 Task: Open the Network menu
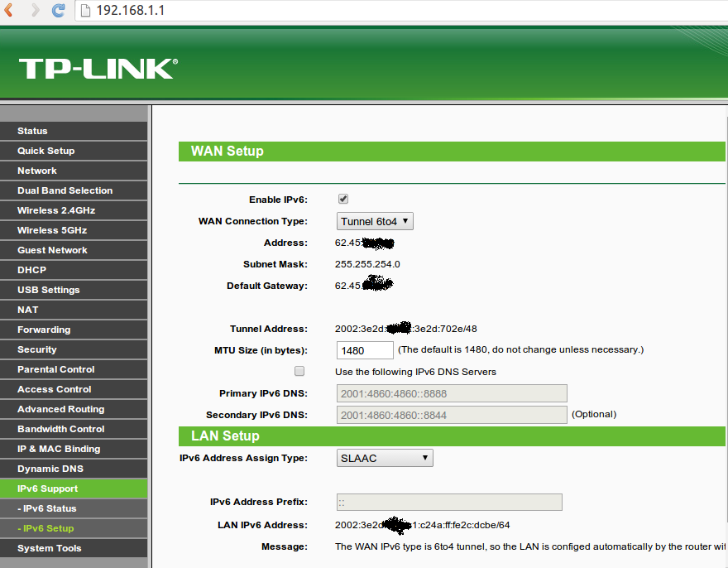pyautogui.click(x=74, y=171)
